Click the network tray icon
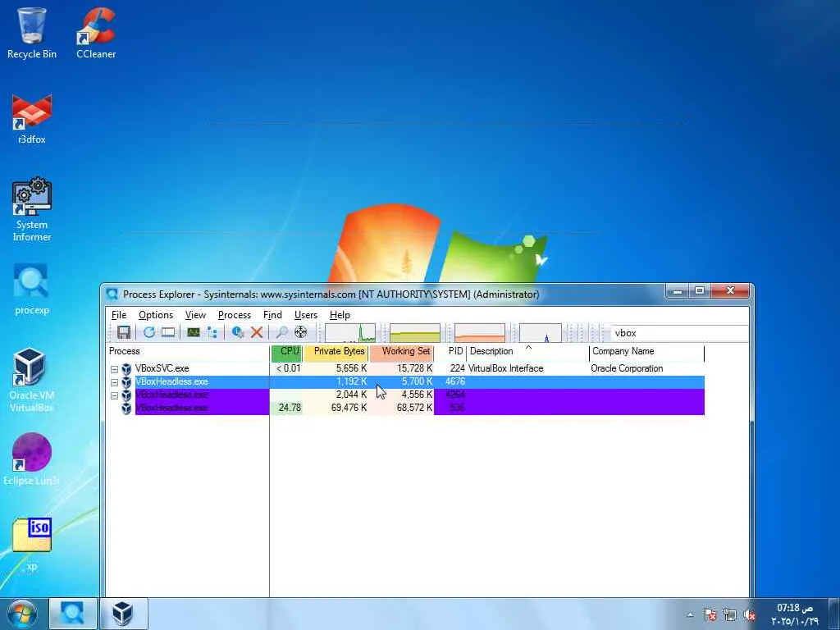 coord(729,615)
